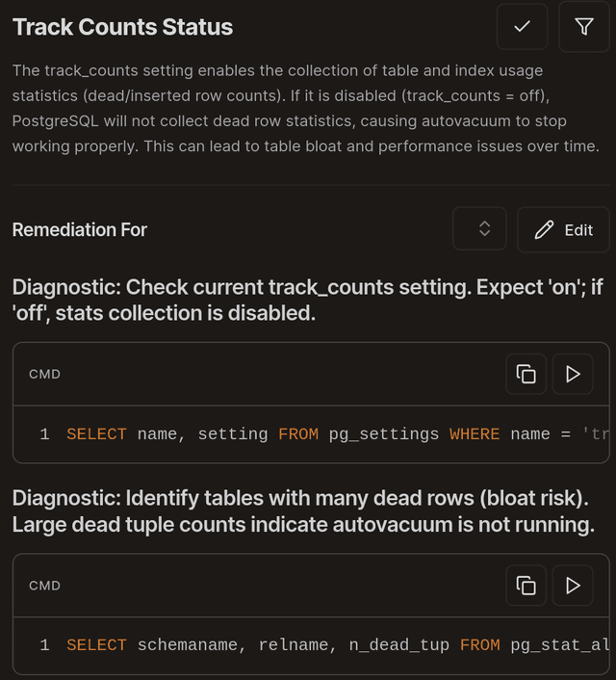Click pg_stat_al text in second query
The height and width of the screenshot is (680, 616).
pos(559,645)
